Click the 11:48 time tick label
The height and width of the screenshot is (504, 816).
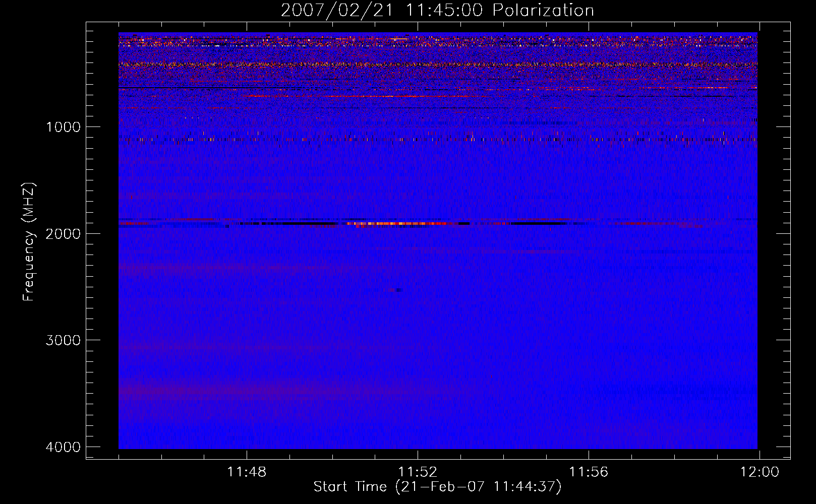[247, 472]
